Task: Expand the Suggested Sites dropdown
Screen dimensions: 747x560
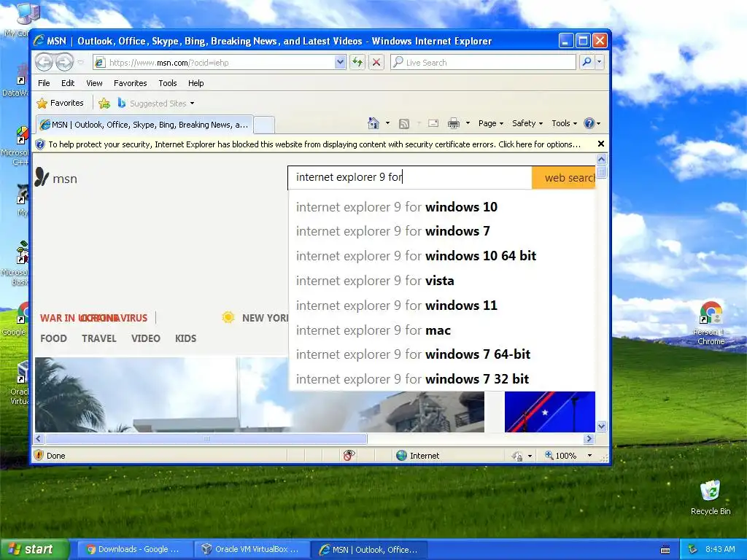Action: pos(192,104)
